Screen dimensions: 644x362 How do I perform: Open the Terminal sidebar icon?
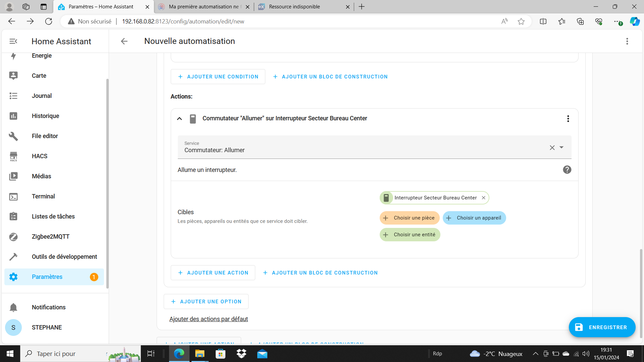coord(13,196)
